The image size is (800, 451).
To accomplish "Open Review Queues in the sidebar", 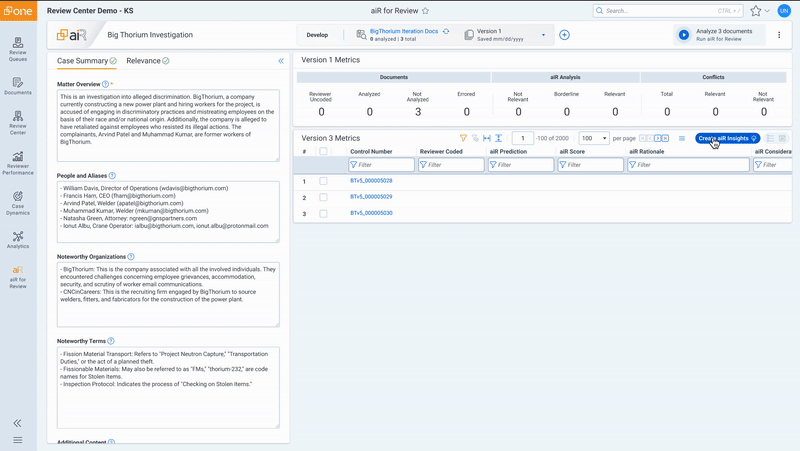I will coord(18,49).
